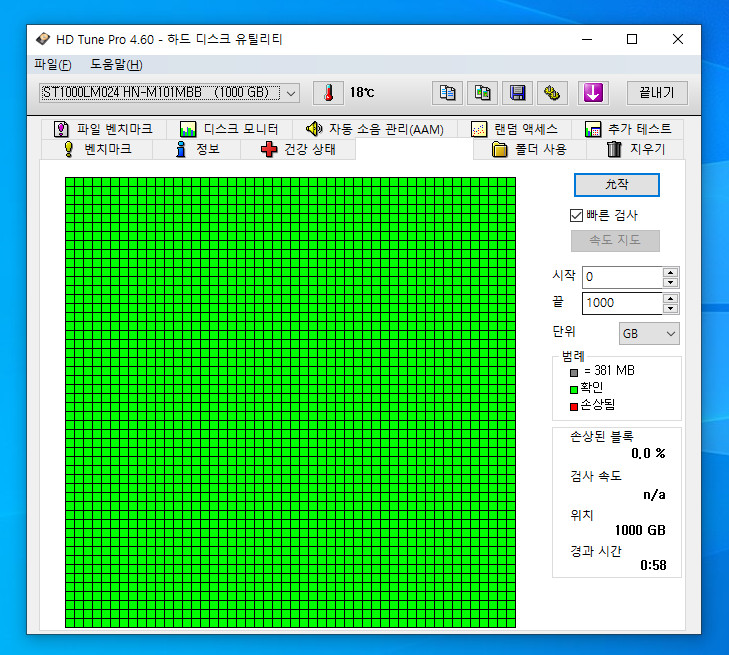The image size is (729, 655).
Task: Toggle the 빠른 검사 checkbox
Action: 576,215
